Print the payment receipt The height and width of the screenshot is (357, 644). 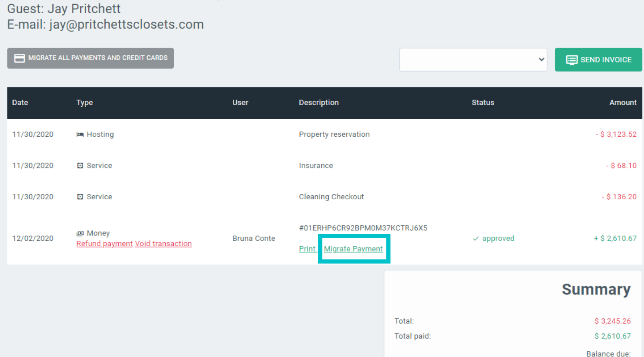[307, 249]
